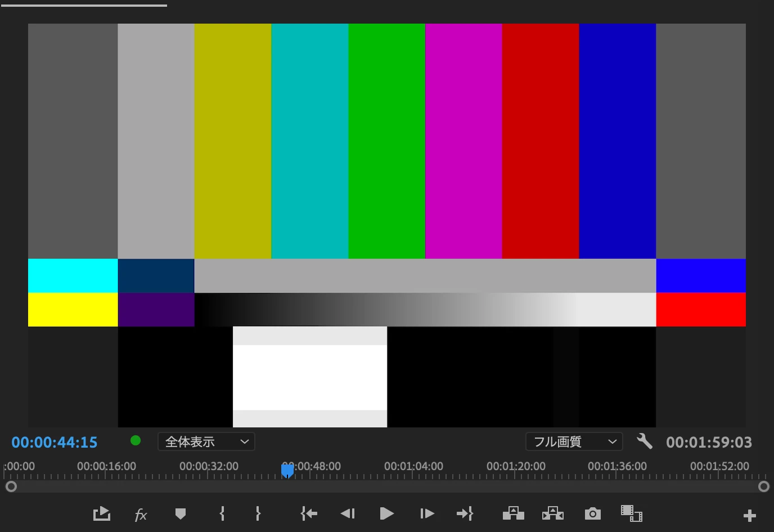The image size is (774, 532).
Task: Click the green status indicator dot
Action: (x=136, y=440)
